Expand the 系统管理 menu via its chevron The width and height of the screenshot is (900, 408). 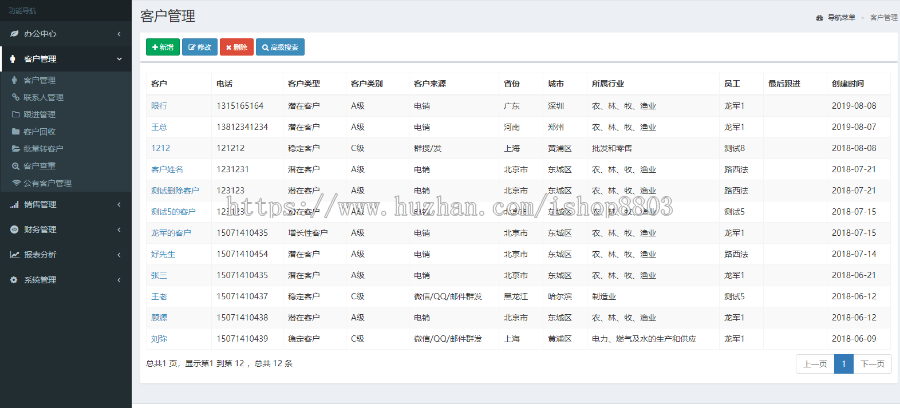coord(119,280)
